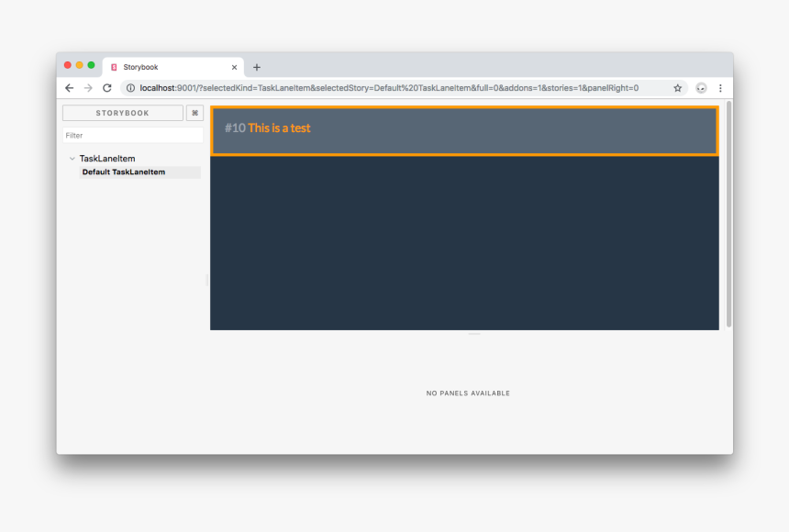Click the browser forward arrow
This screenshot has height=532, width=789.
click(88, 88)
